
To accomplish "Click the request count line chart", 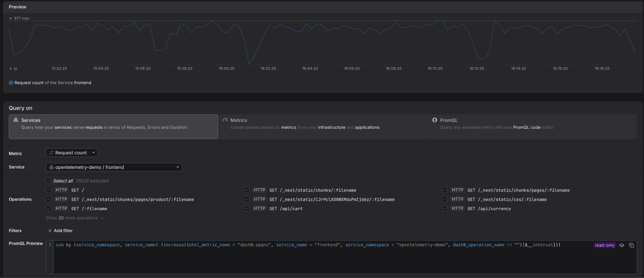I will click(322, 42).
